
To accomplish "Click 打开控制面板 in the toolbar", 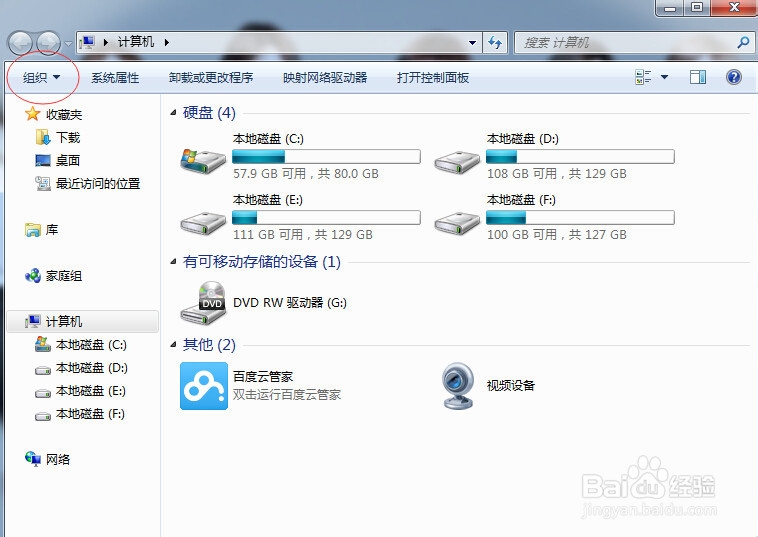I will [x=433, y=78].
